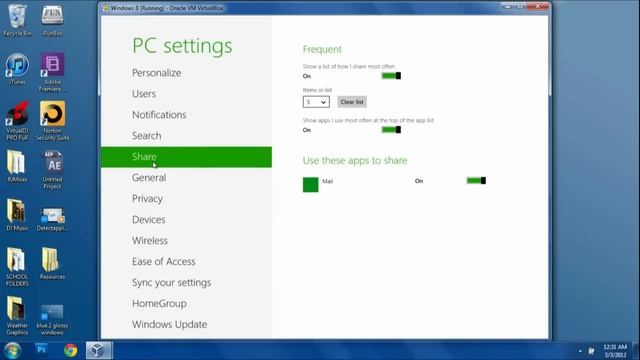Open Notifications settings
The height and width of the screenshot is (360, 640).
(x=159, y=115)
